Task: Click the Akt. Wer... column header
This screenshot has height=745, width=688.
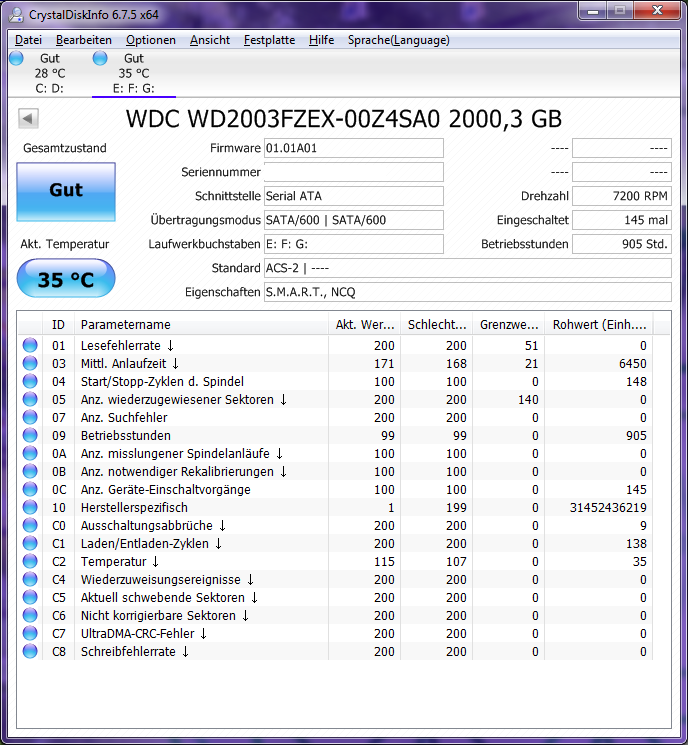Action: tap(364, 325)
